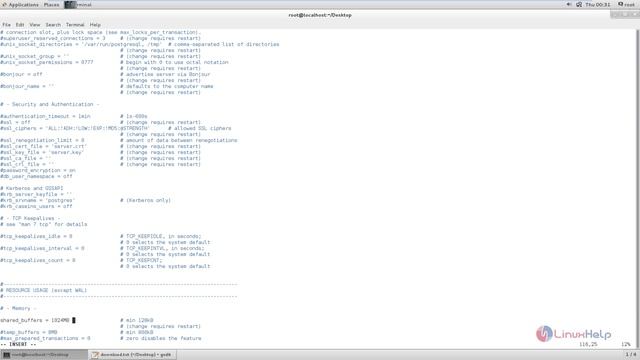This screenshot has width=640, height=360.
Task: Open the network icon in system tray
Action: pos(579,4)
